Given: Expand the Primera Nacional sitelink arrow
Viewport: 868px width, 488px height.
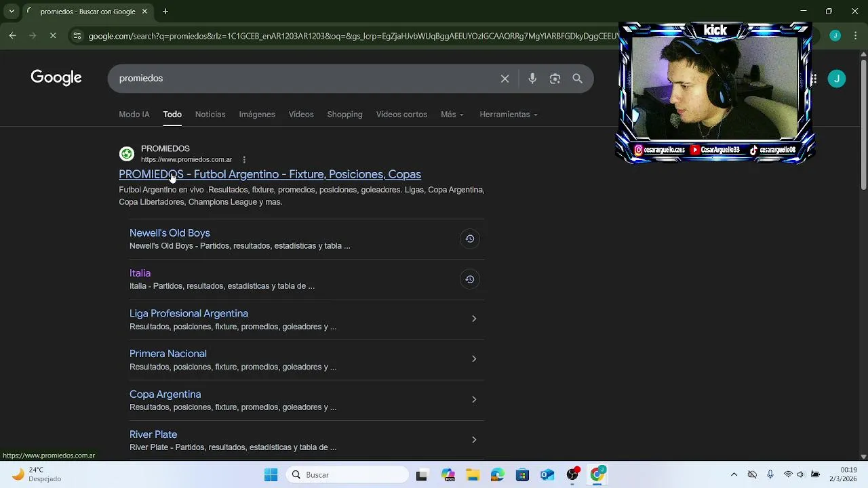Looking at the screenshot, I should (x=474, y=359).
